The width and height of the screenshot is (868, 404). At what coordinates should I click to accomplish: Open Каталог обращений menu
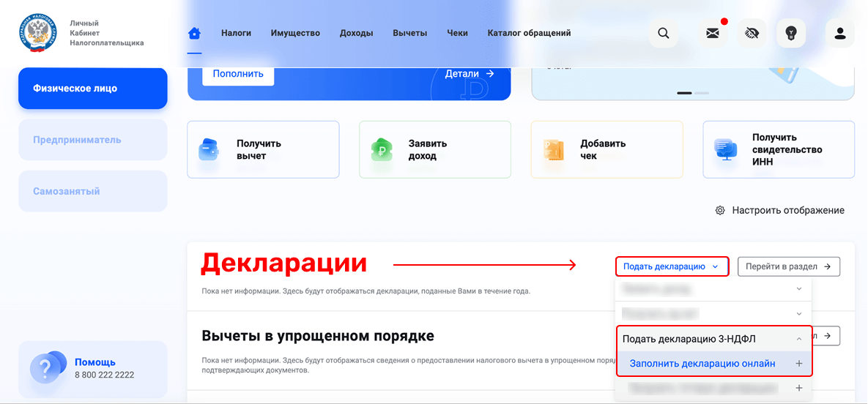tap(529, 33)
